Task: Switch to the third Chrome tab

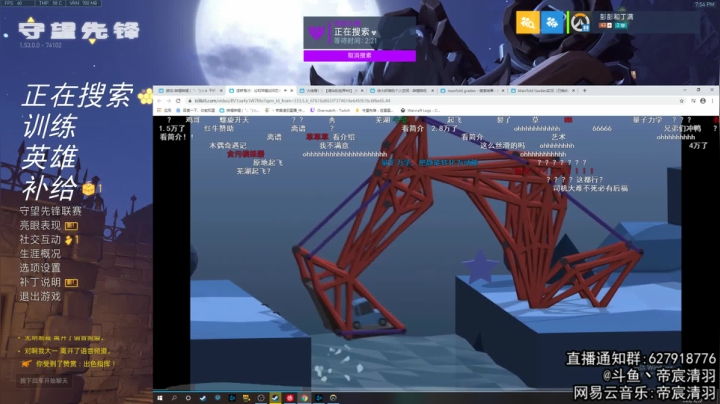Action: click(332, 90)
